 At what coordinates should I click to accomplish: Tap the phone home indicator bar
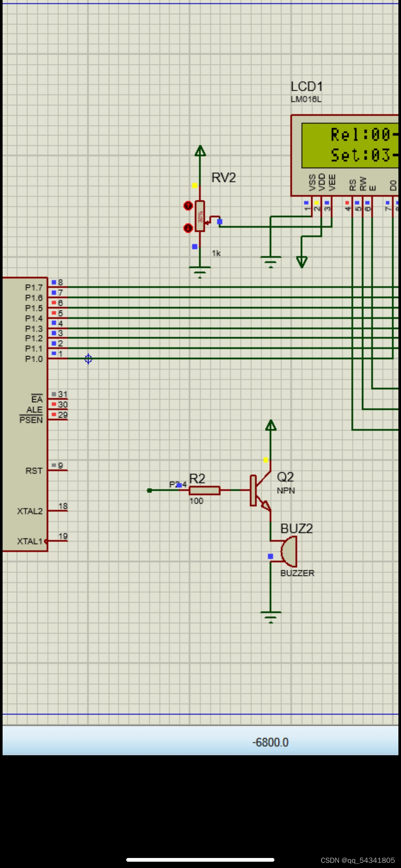coord(200,859)
